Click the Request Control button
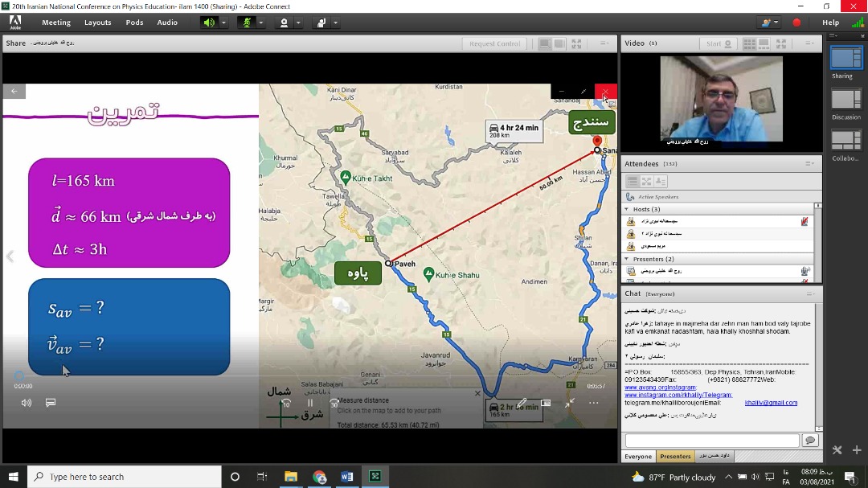The image size is (868, 488). click(495, 43)
